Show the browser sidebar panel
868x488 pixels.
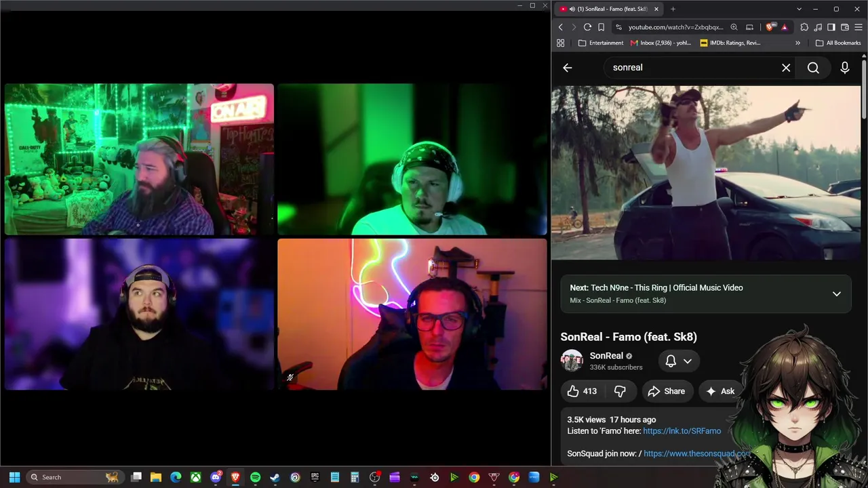pyautogui.click(x=831, y=27)
